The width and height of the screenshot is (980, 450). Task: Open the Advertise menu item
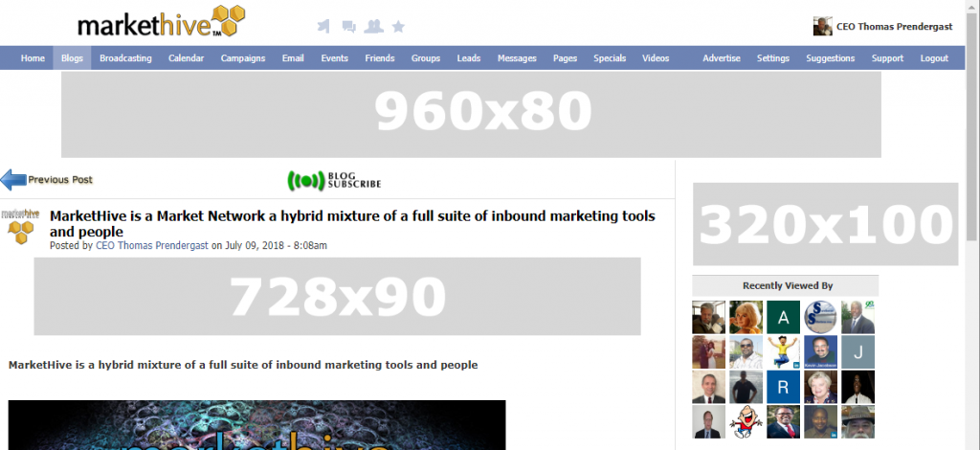(x=722, y=58)
